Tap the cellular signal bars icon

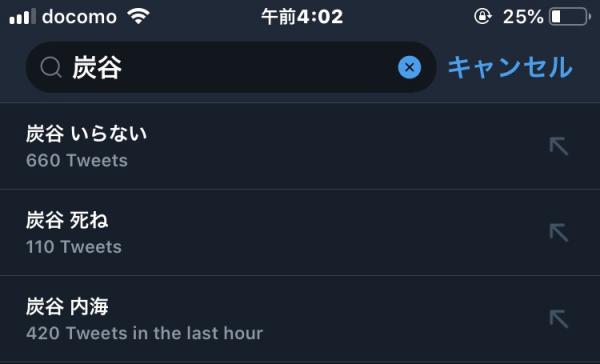[22, 17]
